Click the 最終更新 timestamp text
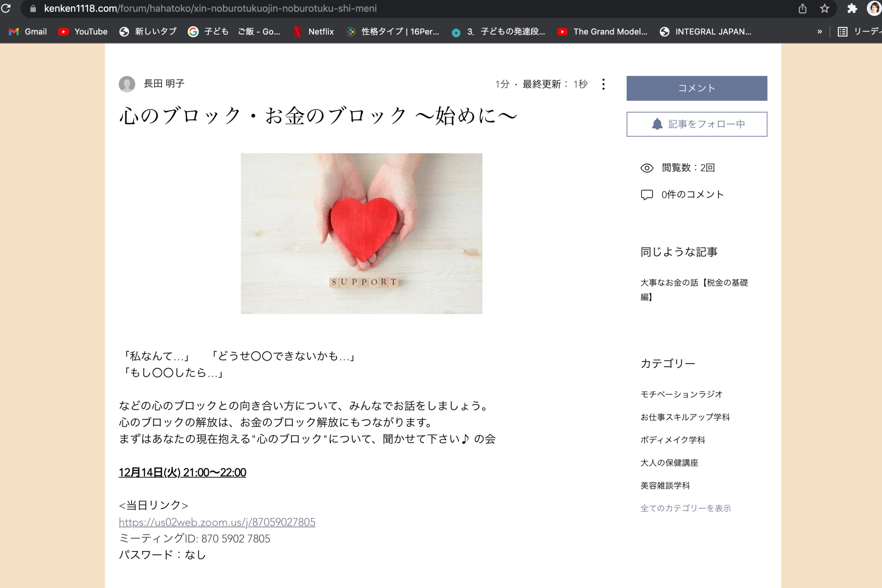The width and height of the screenshot is (882, 588). tap(555, 84)
